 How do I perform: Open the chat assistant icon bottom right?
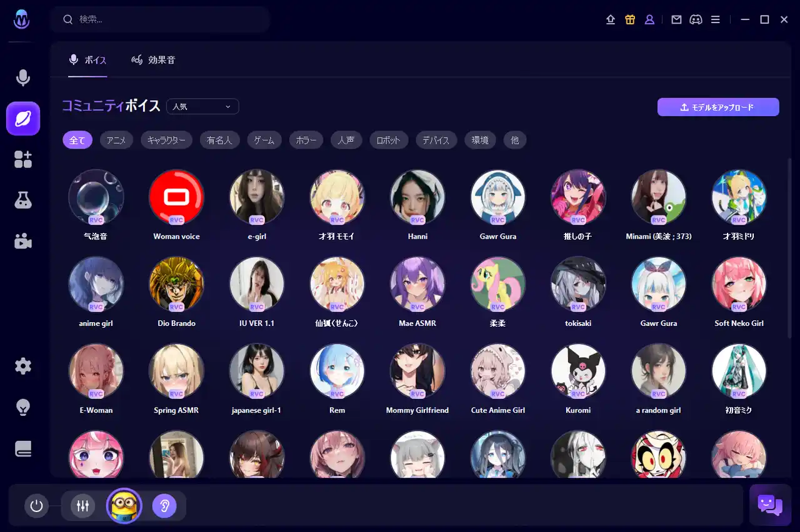tap(770, 505)
